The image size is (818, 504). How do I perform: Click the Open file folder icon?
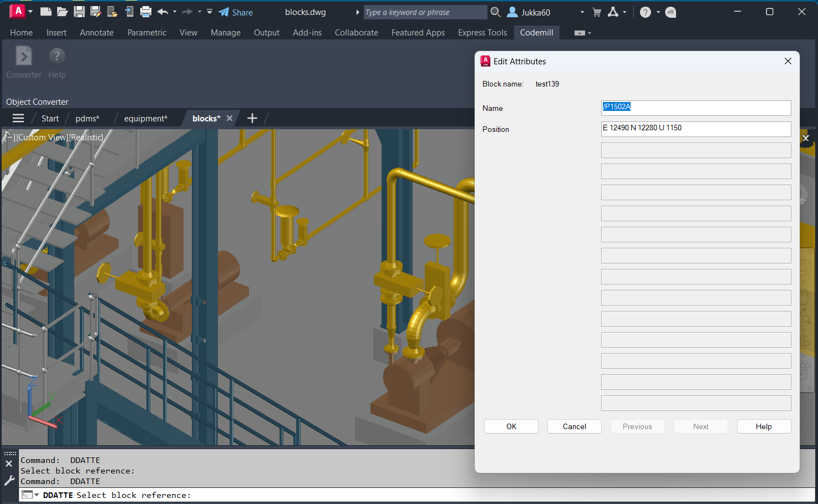pos(63,12)
